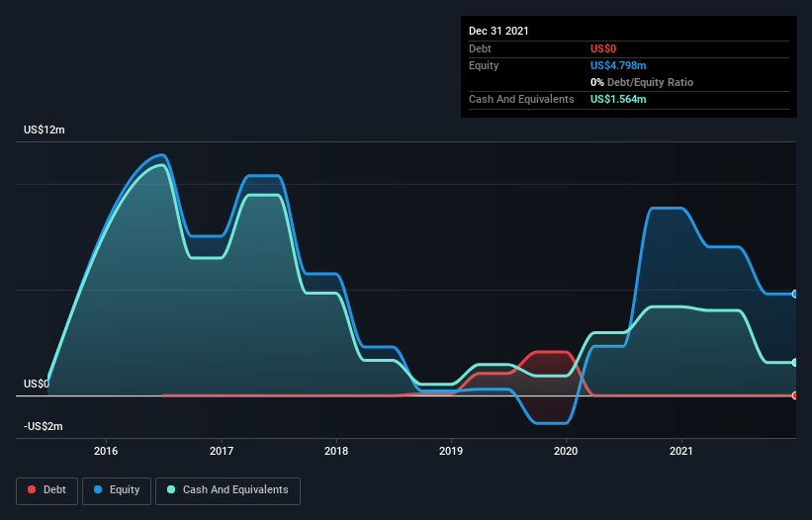This screenshot has height=520, width=812.
Task: Select the 2019 x-axis label
Action: click(x=451, y=451)
